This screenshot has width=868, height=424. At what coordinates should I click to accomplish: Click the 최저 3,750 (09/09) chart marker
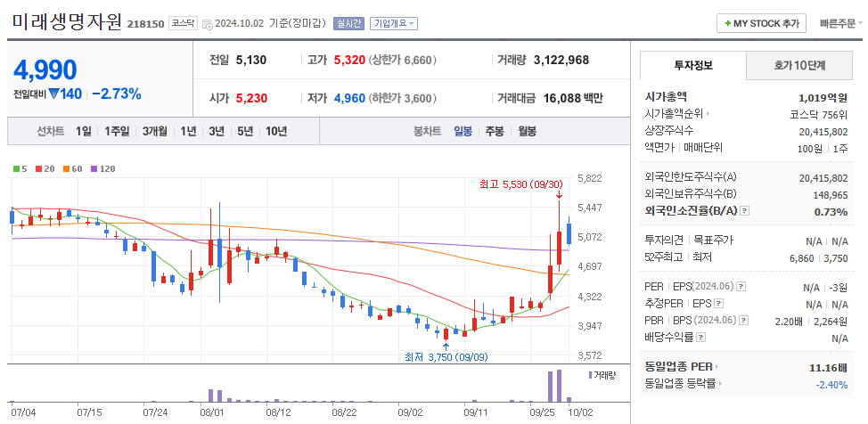[446, 357]
